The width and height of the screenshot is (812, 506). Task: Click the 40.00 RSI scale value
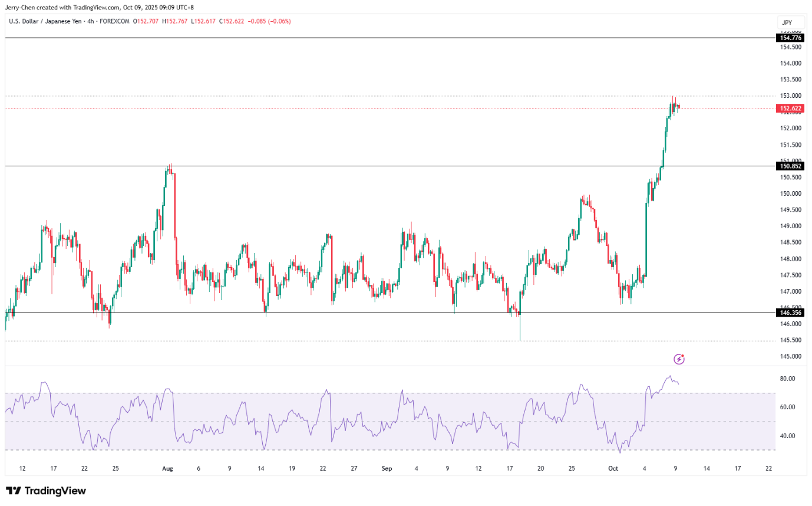point(788,436)
